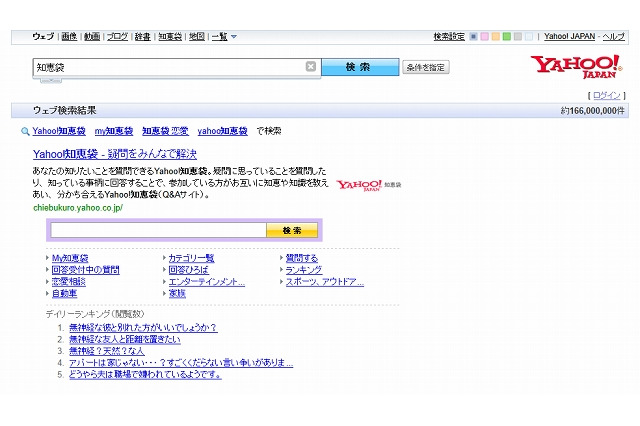Click the ウェブ検索結果 heading text
The image size is (640, 426).
pos(64,111)
